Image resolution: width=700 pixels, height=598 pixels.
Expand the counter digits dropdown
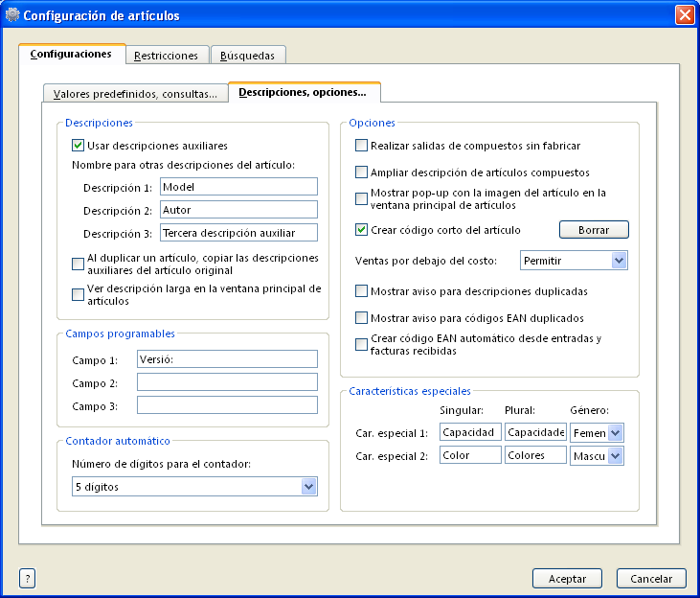point(308,487)
